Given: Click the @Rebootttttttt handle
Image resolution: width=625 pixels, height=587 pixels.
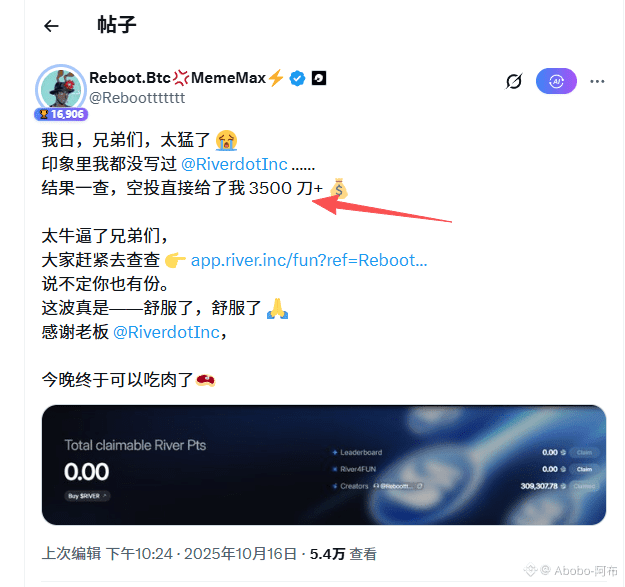Looking at the screenshot, I should pos(137,98).
